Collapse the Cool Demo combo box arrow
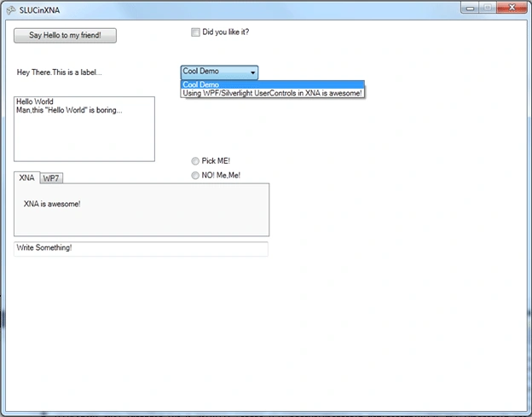 click(252, 72)
